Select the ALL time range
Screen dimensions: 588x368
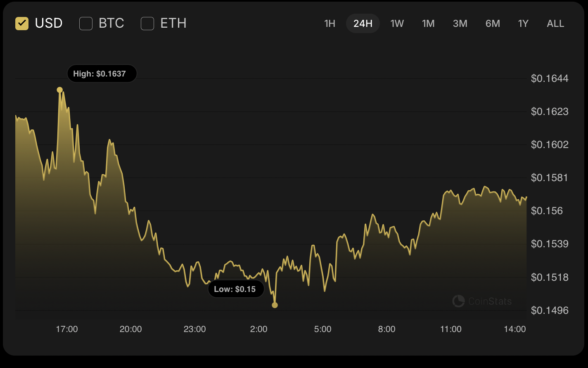point(555,24)
